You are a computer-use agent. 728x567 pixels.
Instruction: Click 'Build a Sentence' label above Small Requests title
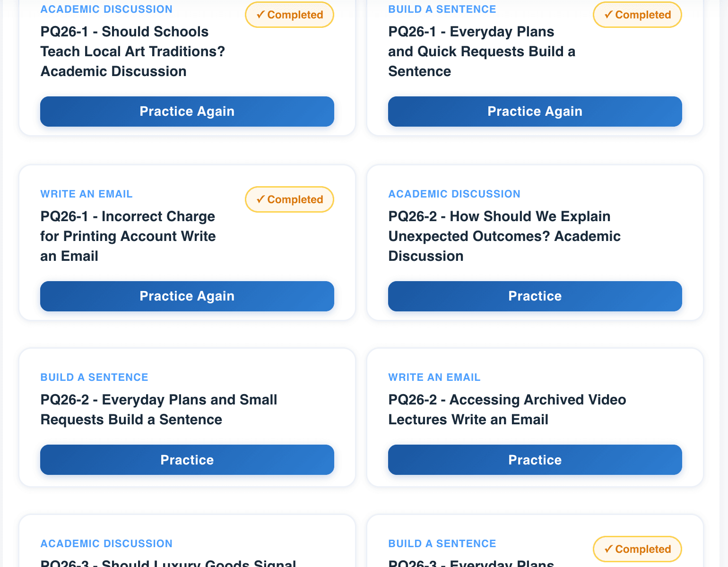click(94, 378)
